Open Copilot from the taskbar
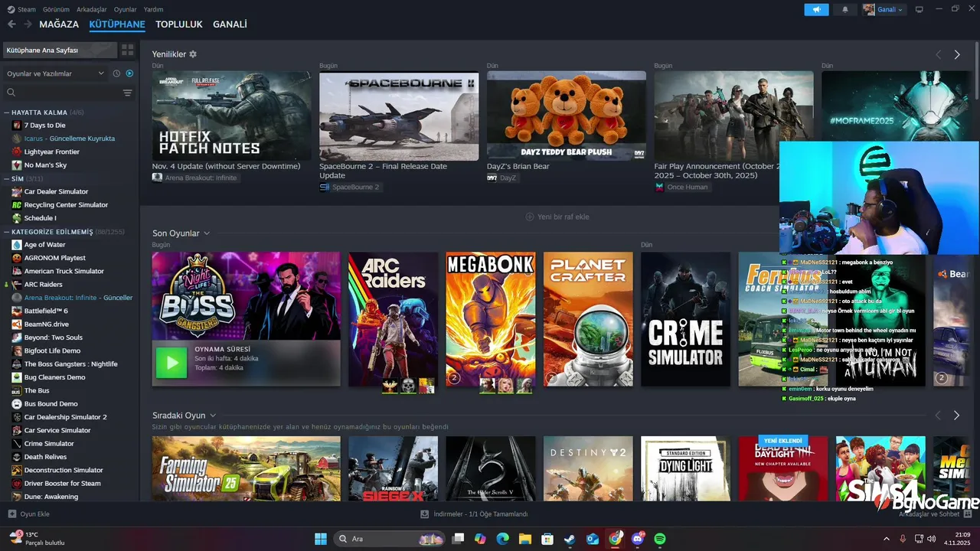Screen dimensions: 980x551 pyautogui.click(x=480, y=539)
